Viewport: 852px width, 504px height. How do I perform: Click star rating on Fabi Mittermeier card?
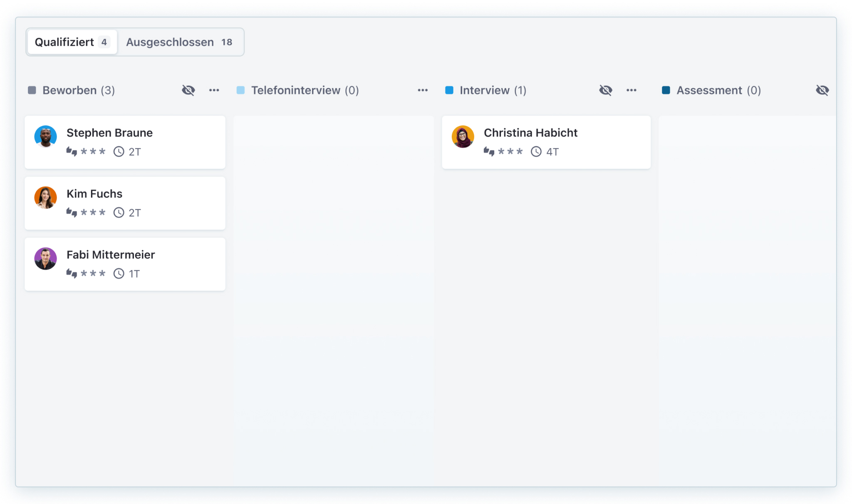point(93,273)
